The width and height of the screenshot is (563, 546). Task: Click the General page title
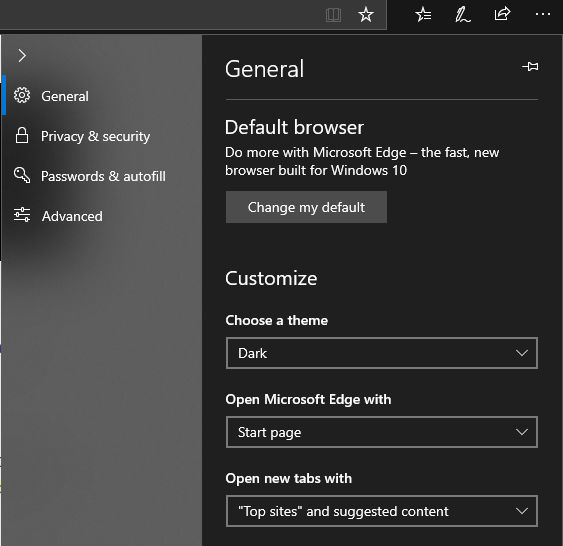[x=265, y=69]
